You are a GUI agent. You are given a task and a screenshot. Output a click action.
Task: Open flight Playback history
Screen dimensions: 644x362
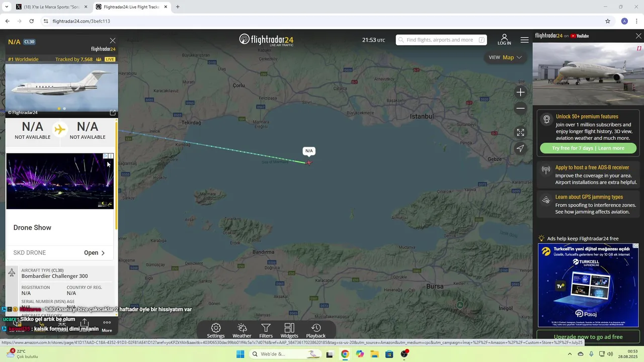(x=316, y=331)
